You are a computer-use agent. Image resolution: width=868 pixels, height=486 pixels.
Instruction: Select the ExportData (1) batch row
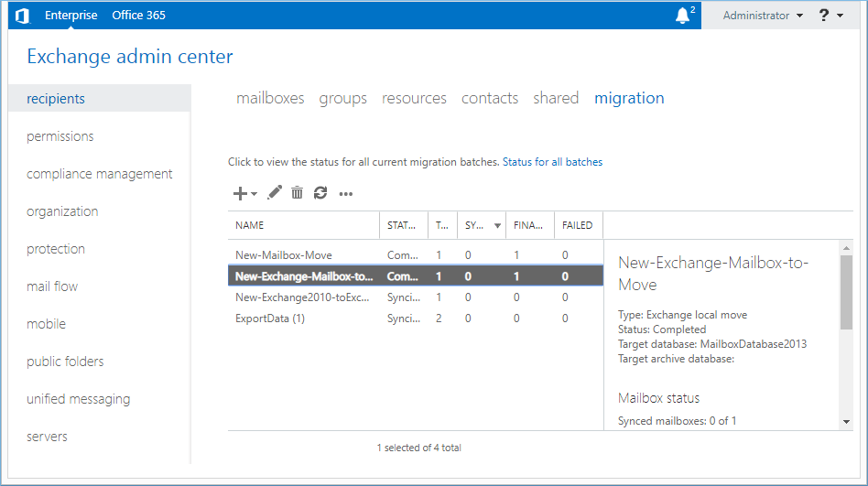pos(415,319)
